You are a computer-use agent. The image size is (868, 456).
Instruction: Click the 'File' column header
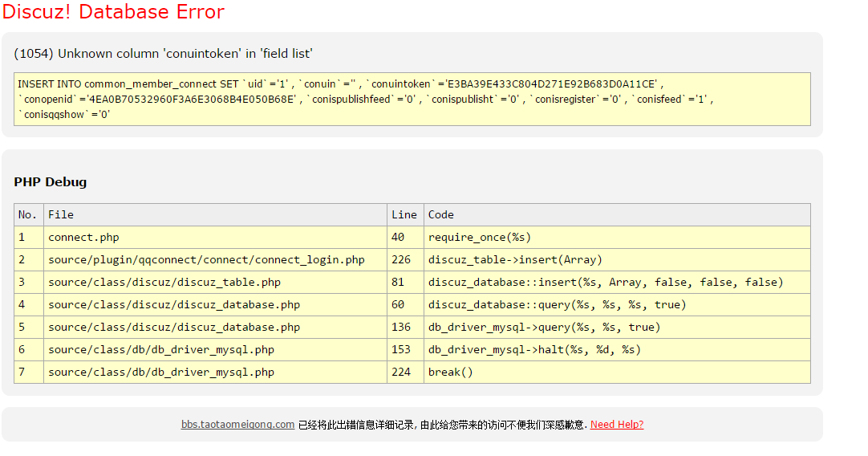(61, 215)
